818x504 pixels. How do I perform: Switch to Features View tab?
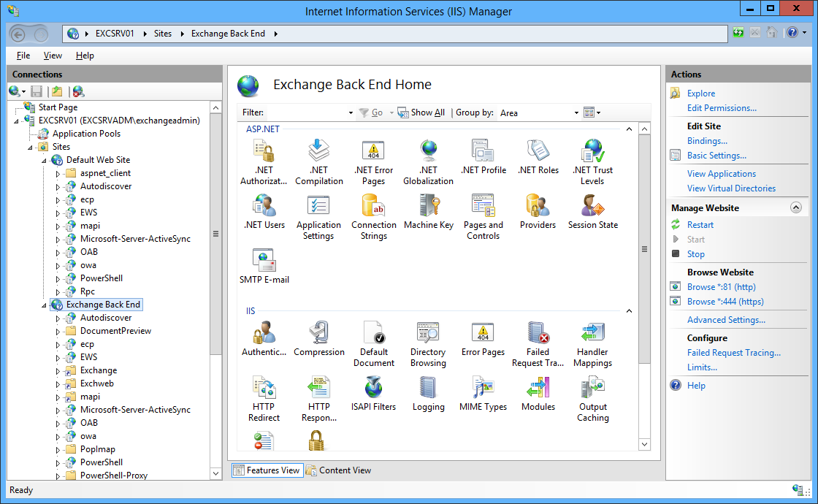(267, 470)
